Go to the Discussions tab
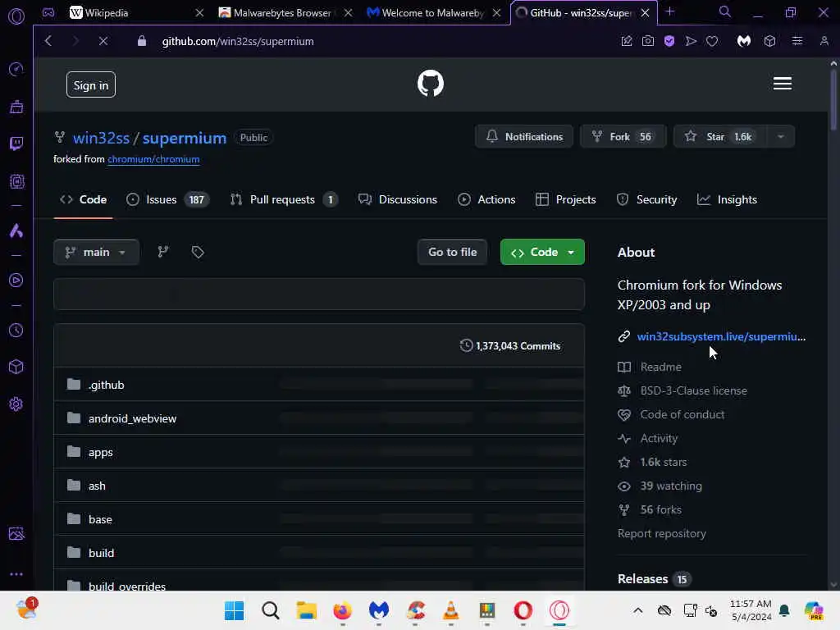The height and width of the screenshot is (630, 840). click(398, 199)
